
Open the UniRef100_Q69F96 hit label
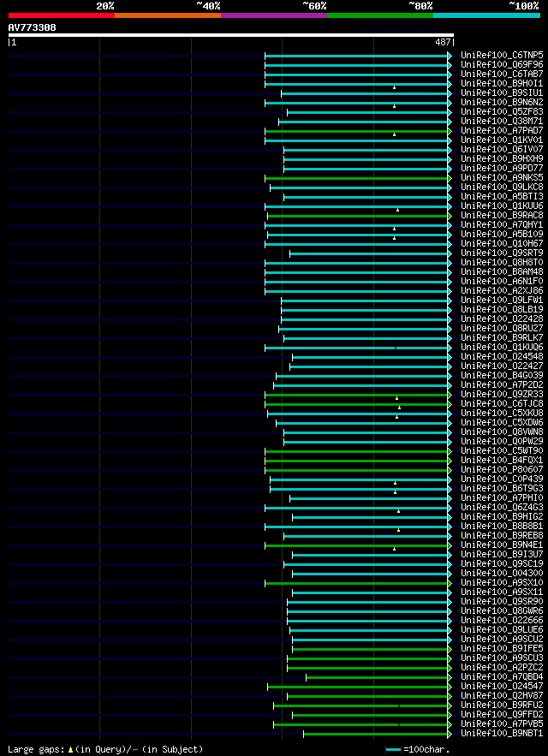pyautogui.click(x=502, y=65)
